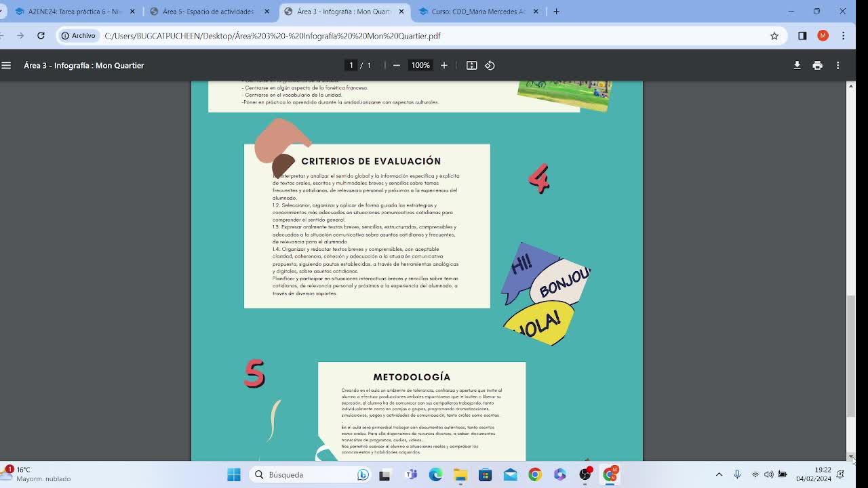The width and height of the screenshot is (868, 488).
Task: Close the A2ENE24 Tarea práctica 6 tab
Action: [132, 12]
